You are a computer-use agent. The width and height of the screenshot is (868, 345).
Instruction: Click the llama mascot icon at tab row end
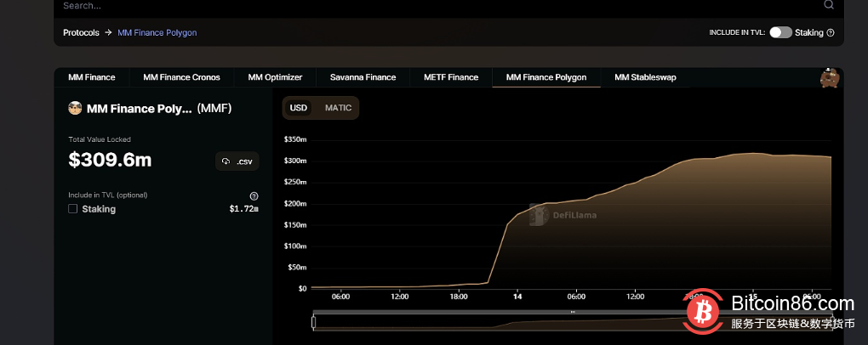click(830, 77)
